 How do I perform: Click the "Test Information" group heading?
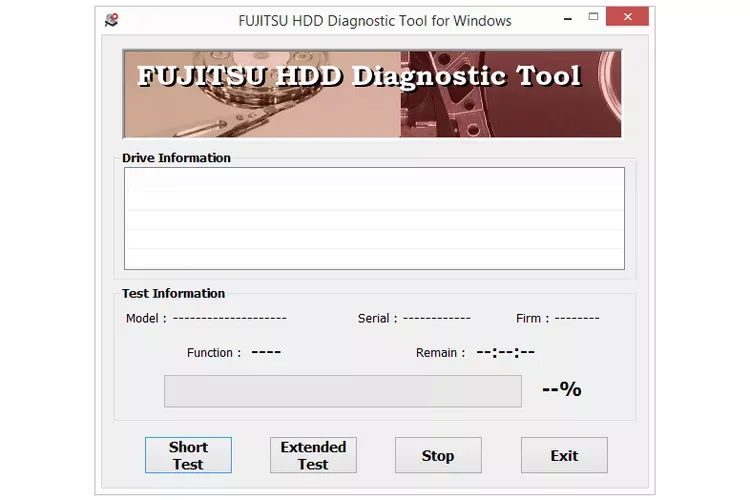[173, 293]
